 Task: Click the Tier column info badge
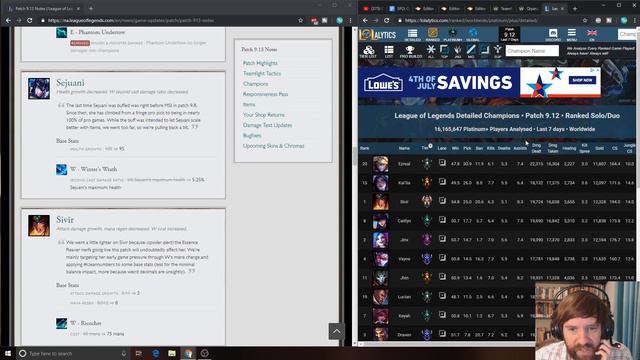[430, 146]
